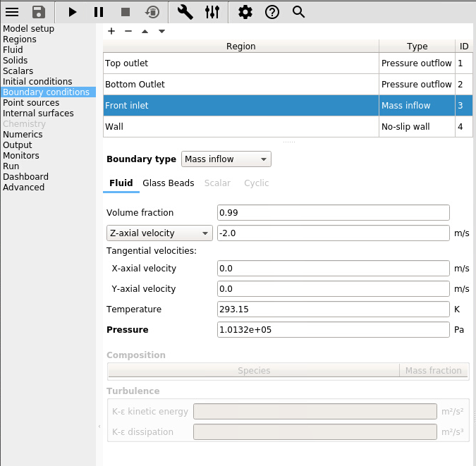Pause the running simulation
Screen dimensions: 476x466
[x=99, y=12]
